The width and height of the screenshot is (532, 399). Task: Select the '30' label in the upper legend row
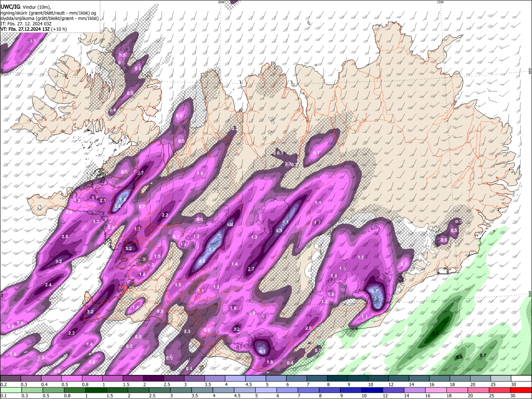pos(513,384)
